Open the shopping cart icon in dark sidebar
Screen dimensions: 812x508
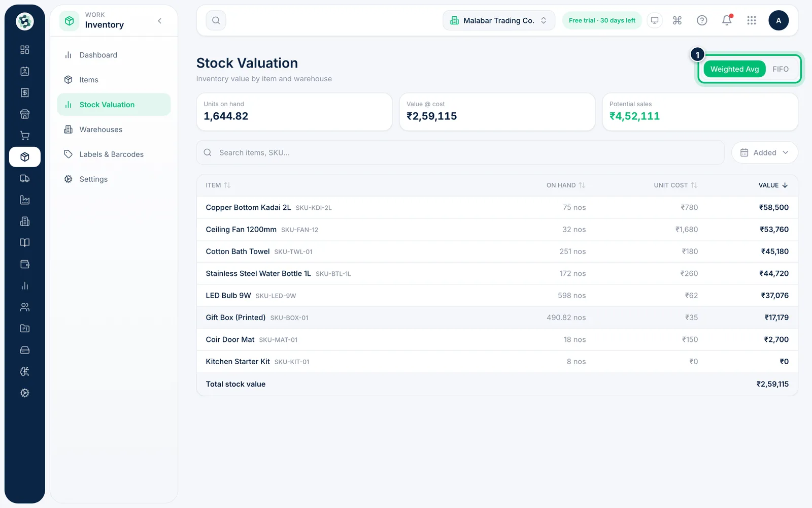[24, 136]
